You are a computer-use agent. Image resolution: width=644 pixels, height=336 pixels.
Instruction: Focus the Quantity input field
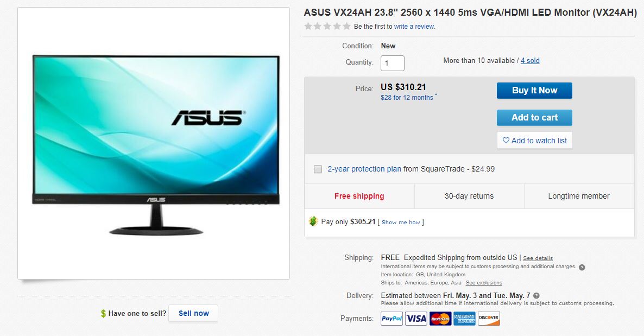393,63
